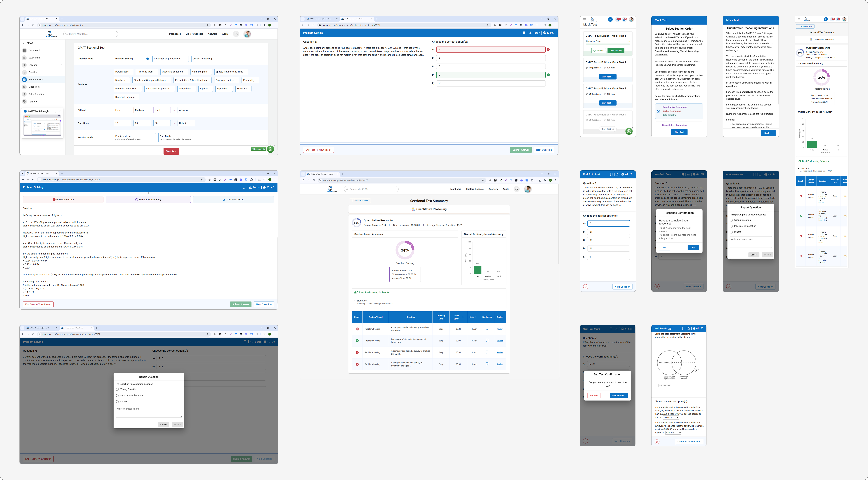
Task: Sort desktop summary table by Time Spent arrow
Action: pyautogui.click(x=463, y=317)
